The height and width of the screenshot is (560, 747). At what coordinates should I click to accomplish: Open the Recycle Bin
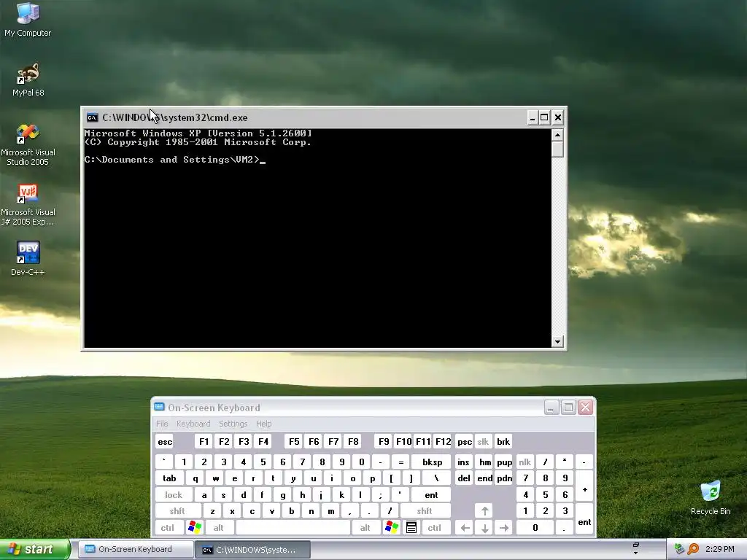(x=711, y=498)
